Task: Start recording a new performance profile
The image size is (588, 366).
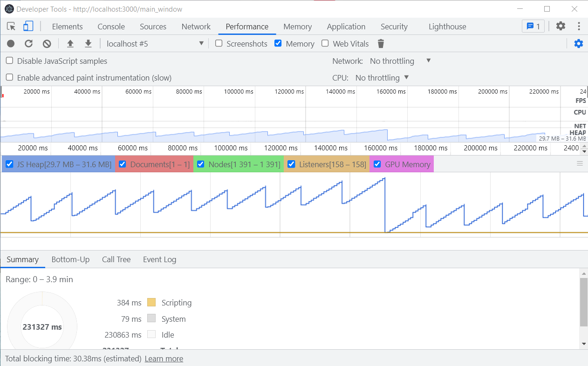Action: (x=10, y=43)
